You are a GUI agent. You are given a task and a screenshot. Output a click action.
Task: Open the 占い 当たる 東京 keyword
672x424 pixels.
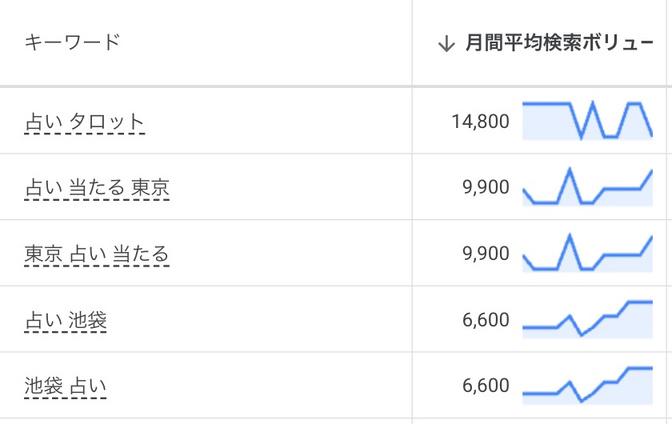(97, 188)
